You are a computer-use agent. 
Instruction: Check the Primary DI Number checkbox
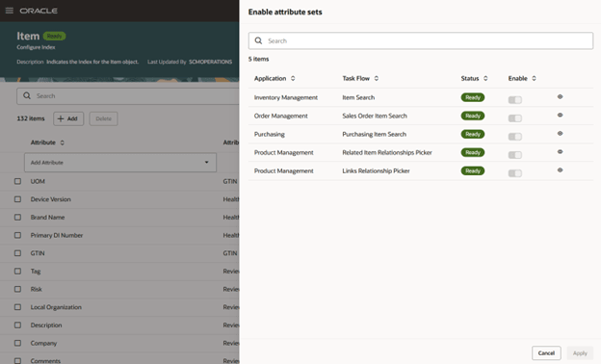[17, 235]
